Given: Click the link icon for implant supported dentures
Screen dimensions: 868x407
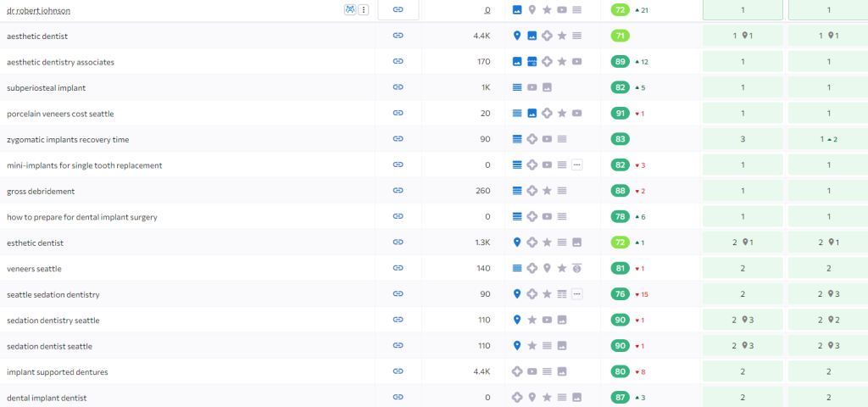Looking at the screenshot, I should (x=398, y=372).
